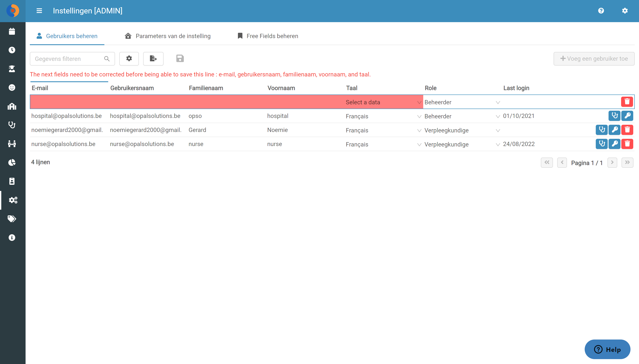
Task: Open the ID badge sidebar icon
Action: [12, 181]
